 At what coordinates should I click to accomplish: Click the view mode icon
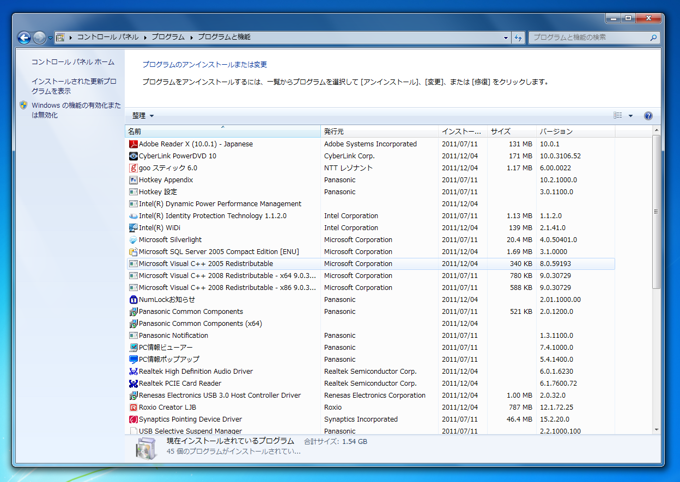(x=618, y=115)
